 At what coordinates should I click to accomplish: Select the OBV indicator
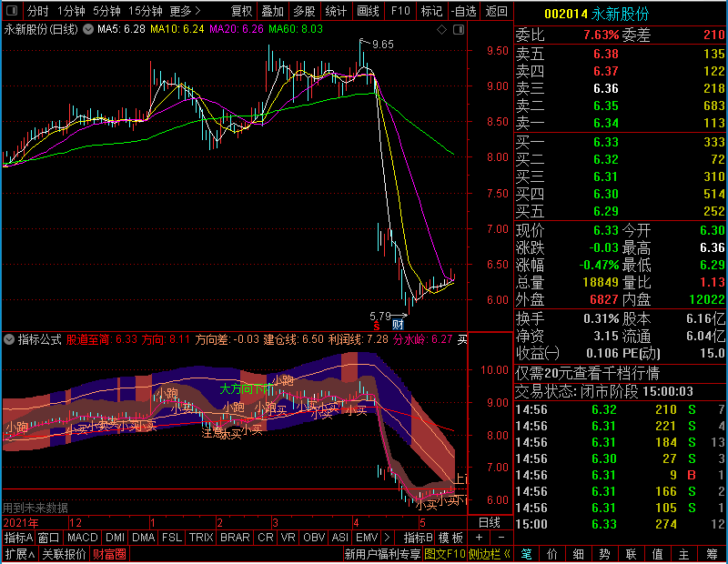(314, 538)
